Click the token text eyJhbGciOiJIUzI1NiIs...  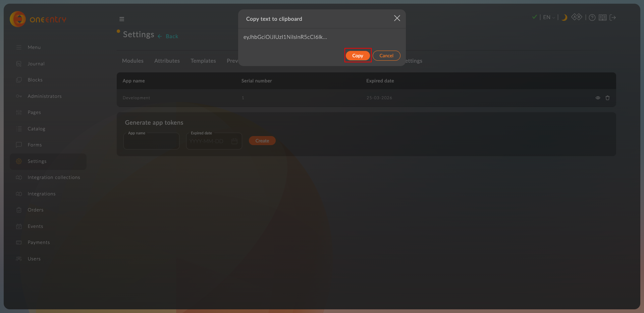[285, 37]
